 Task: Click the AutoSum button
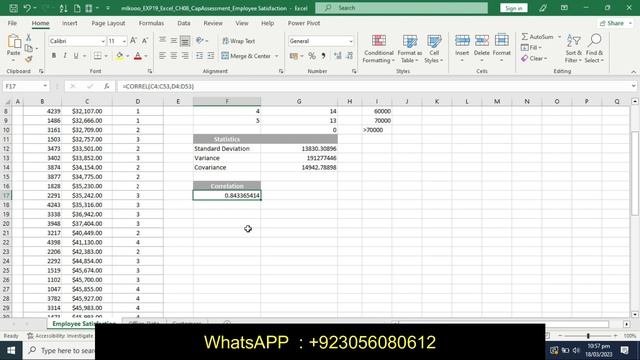click(538, 37)
